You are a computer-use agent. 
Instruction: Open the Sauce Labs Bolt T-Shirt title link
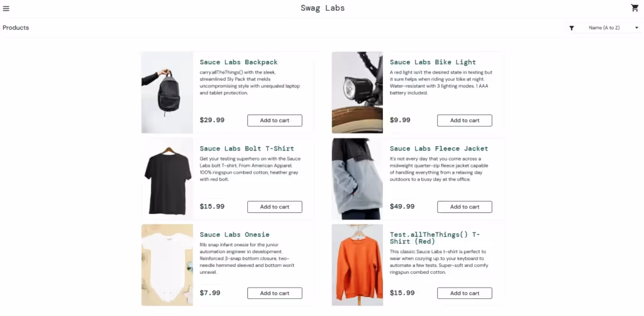pos(247,149)
